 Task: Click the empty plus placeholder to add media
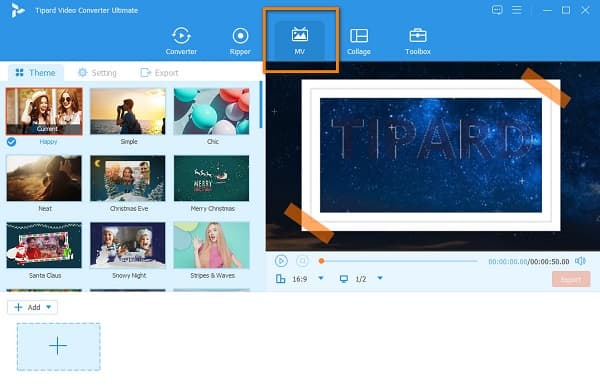point(58,347)
